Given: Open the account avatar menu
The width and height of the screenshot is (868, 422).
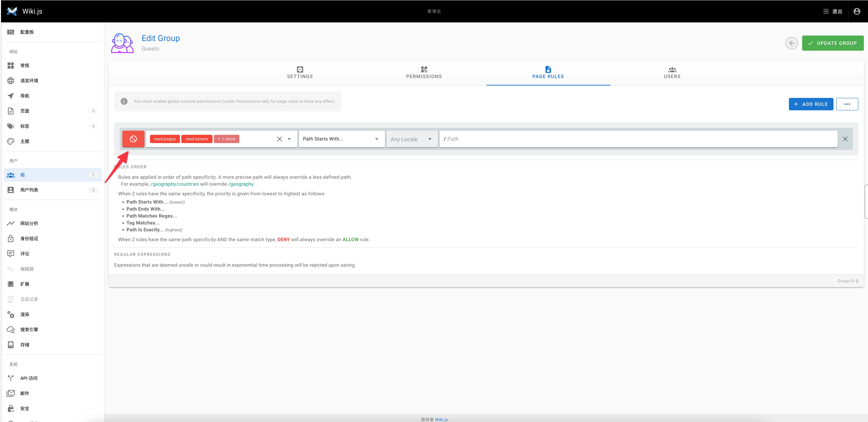Looking at the screenshot, I should [x=857, y=11].
